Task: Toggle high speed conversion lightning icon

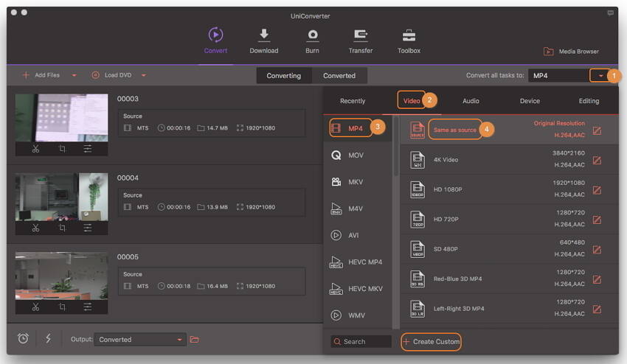Action: coord(49,338)
